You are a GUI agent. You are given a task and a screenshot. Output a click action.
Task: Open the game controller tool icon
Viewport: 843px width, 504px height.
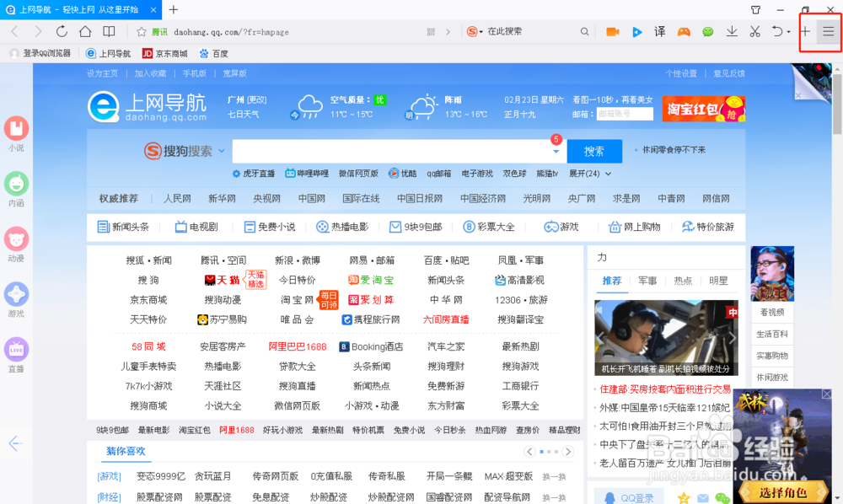[684, 32]
